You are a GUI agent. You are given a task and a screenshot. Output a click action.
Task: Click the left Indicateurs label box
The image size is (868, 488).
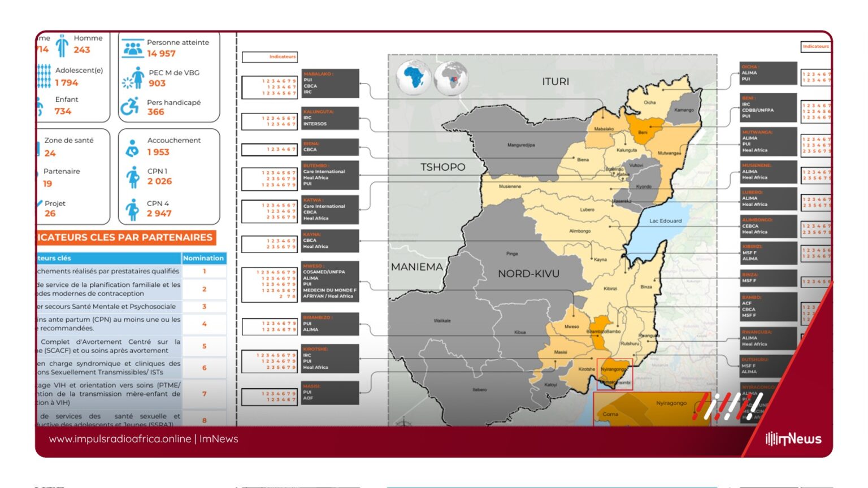point(270,56)
